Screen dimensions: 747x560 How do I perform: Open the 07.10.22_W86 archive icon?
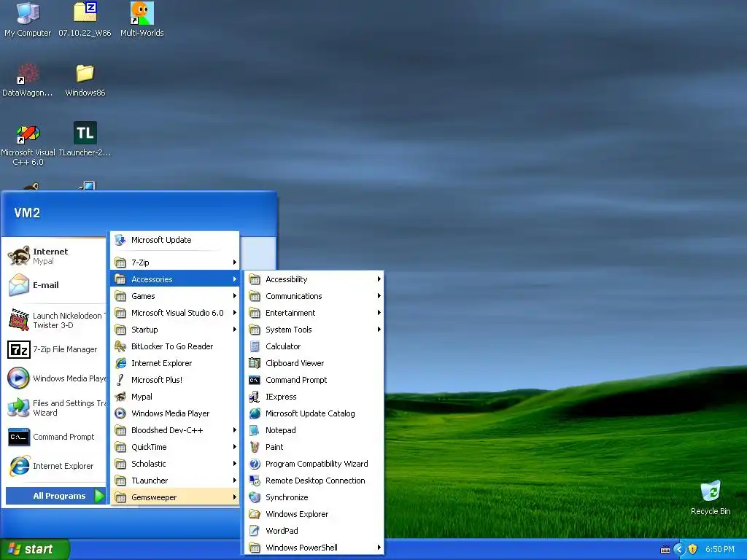[x=85, y=19]
